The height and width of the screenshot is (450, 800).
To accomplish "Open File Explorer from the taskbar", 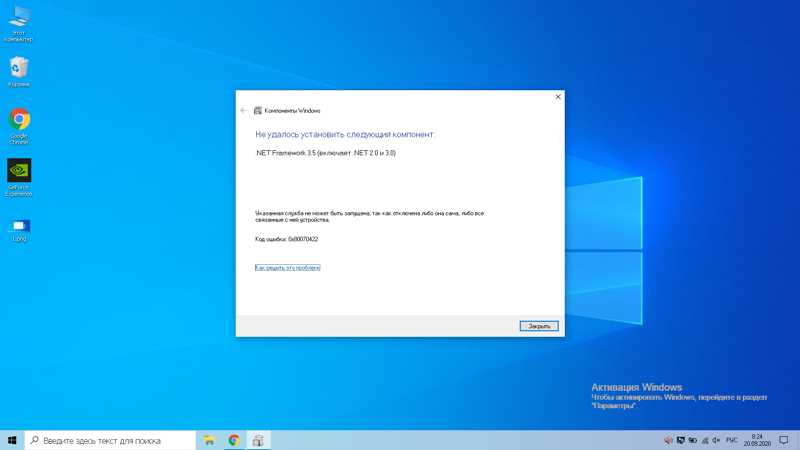I will [x=209, y=440].
